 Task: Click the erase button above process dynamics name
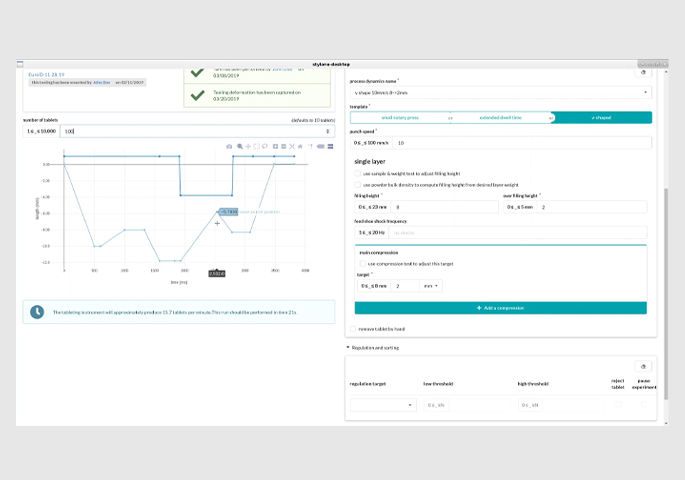[643, 73]
